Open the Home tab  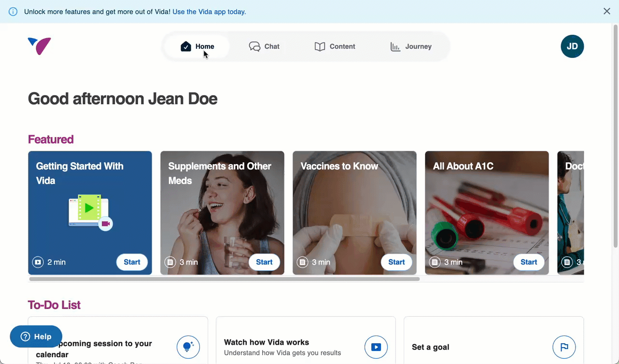[197, 46]
